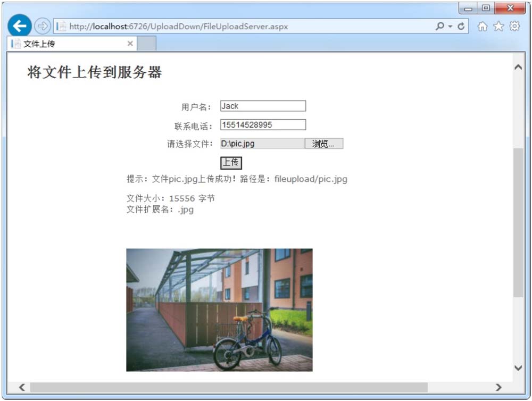Open the Home icon
Viewport: 532px width, 401px height.
pos(482,26)
